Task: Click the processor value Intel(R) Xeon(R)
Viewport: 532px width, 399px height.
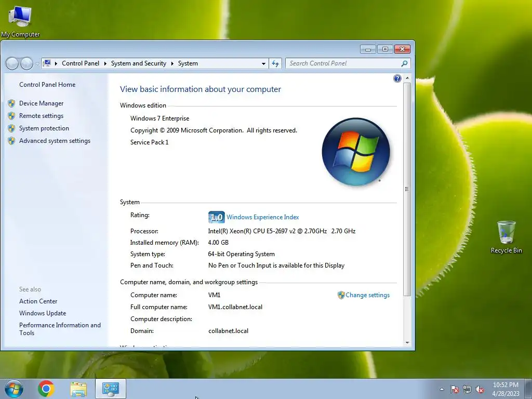Action: pos(282,231)
